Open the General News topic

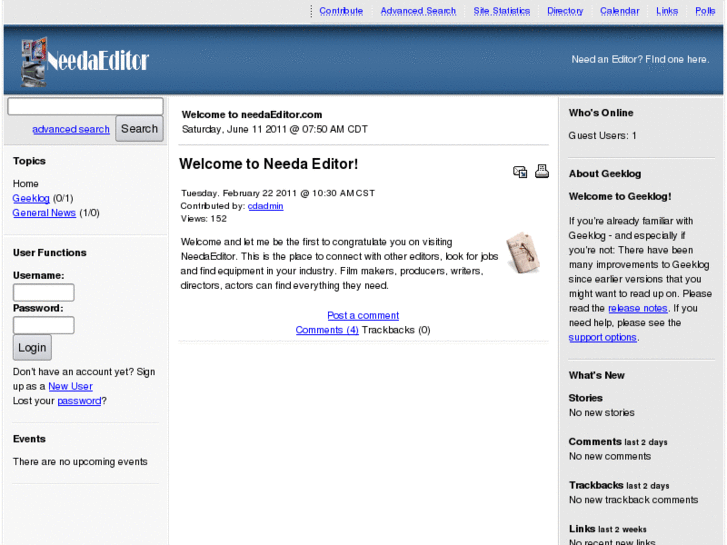coord(44,213)
